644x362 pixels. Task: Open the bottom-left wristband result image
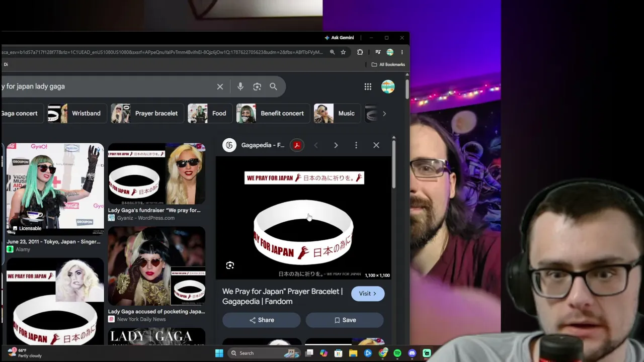pyautogui.click(x=55, y=302)
